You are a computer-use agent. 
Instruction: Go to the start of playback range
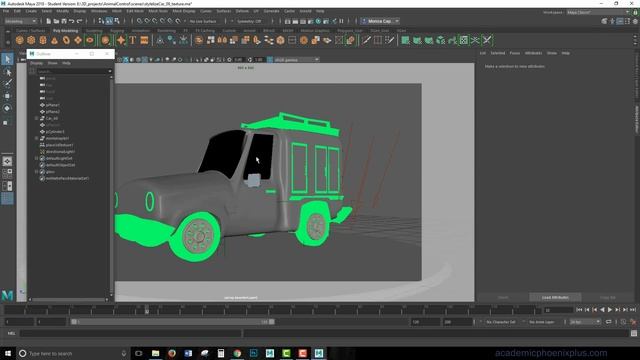579,310
